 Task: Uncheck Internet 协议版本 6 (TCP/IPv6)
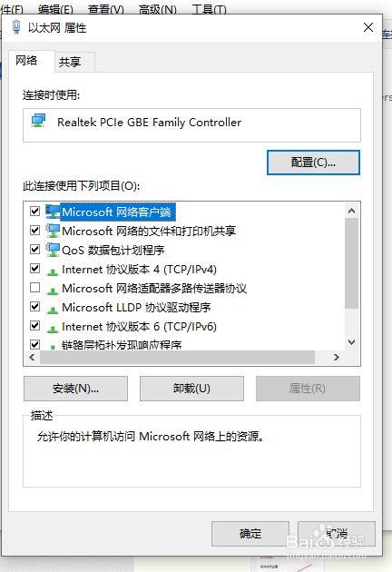point(35,326)
